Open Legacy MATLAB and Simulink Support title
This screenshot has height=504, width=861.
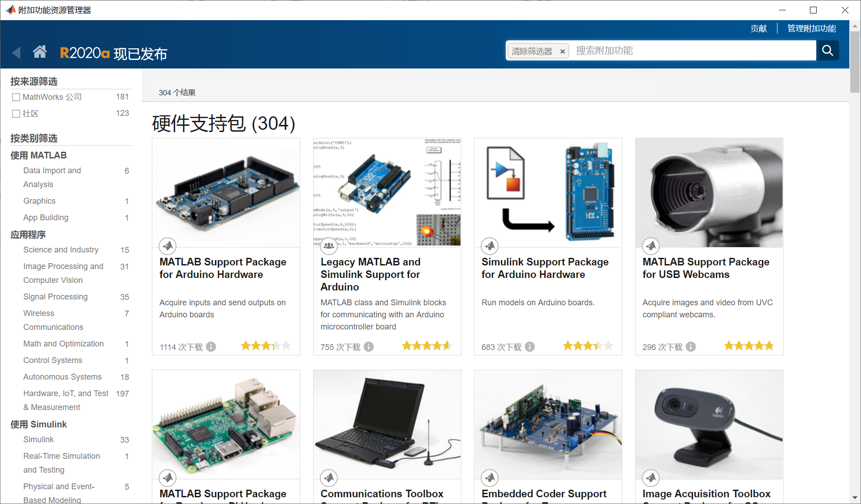(x=370, y=274)
